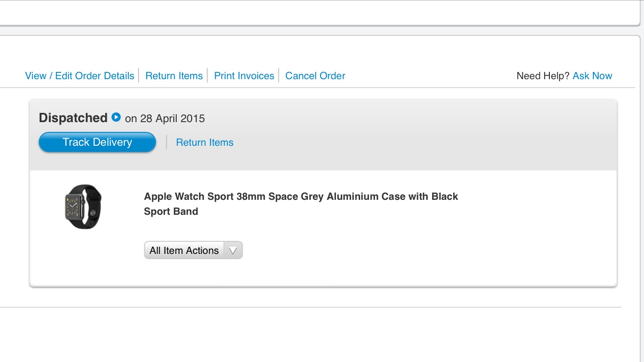Click the Apple Watch Sport 38mm product title
The height and width of the screenshot is (362, 644).
click(301, 204)
